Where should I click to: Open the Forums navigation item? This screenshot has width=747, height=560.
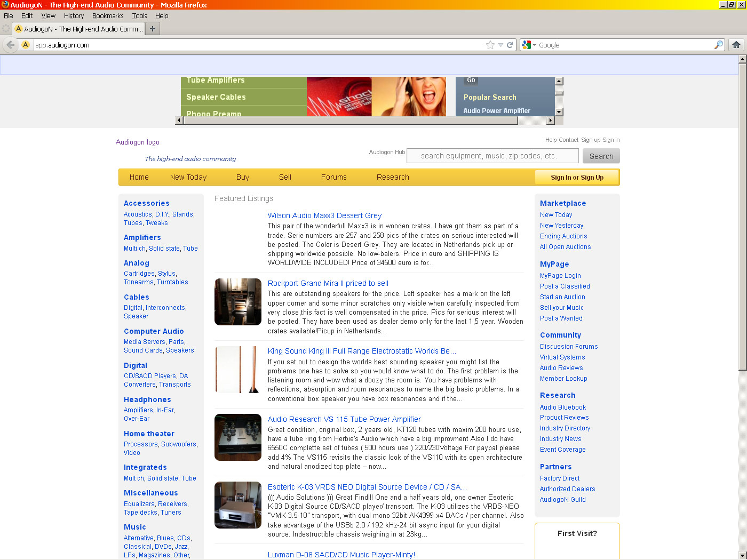click(334, 177)
